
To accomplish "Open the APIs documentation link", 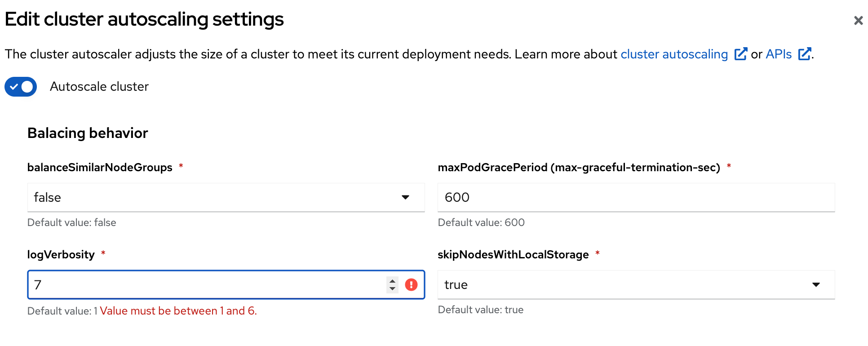I will (x=779, y=54).
